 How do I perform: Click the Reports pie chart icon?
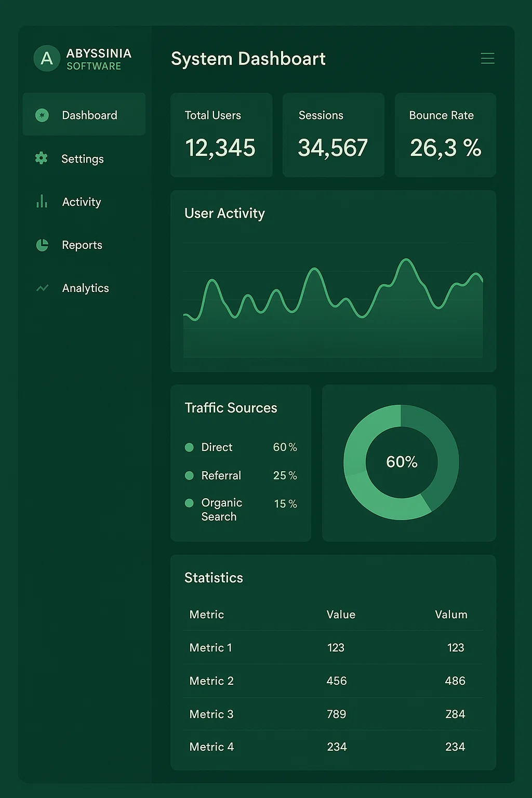(42, 245)
